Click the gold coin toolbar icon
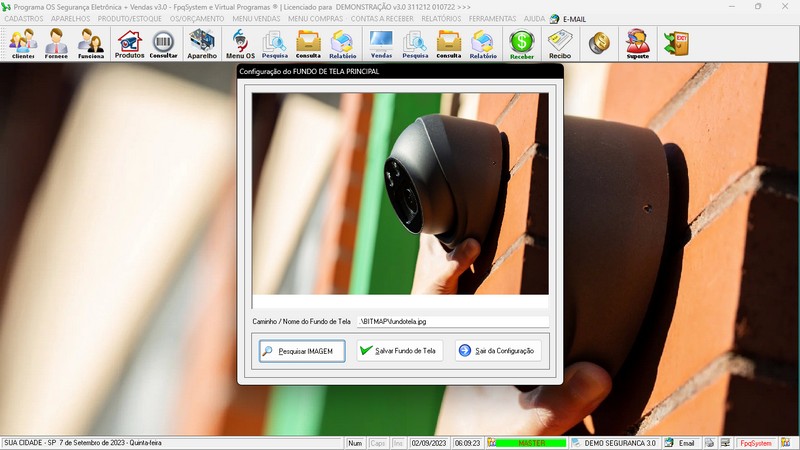This screenshot has height=450, width=800. click(x=599, y=43)
